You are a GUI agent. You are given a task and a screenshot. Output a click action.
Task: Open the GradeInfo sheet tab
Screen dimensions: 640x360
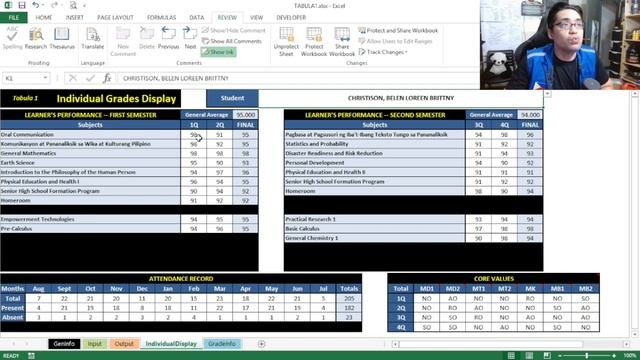point(222,344)
